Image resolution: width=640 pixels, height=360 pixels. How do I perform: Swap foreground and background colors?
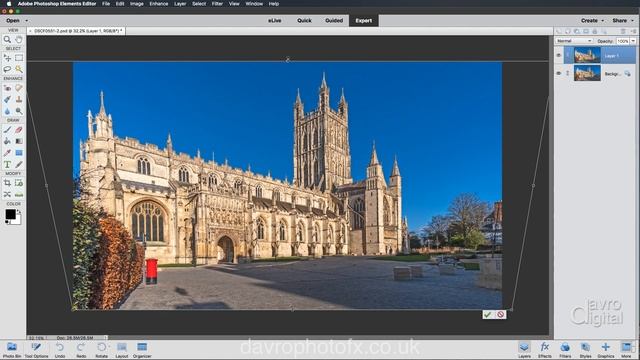coord(19,212)
